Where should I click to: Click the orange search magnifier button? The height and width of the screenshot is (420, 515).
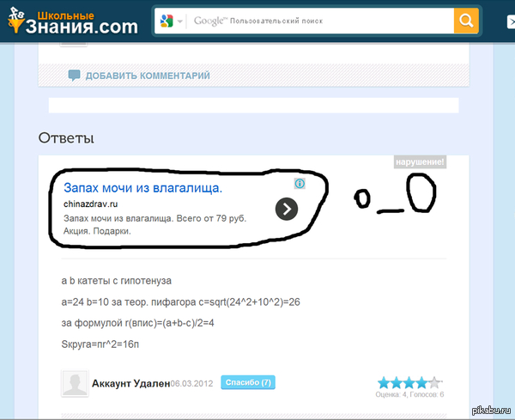coord(466,21)
